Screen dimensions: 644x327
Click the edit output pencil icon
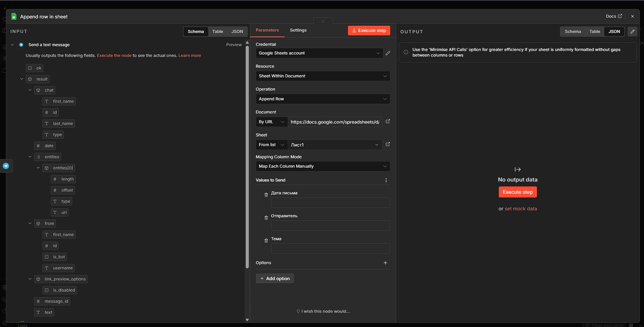coord(633,32)
